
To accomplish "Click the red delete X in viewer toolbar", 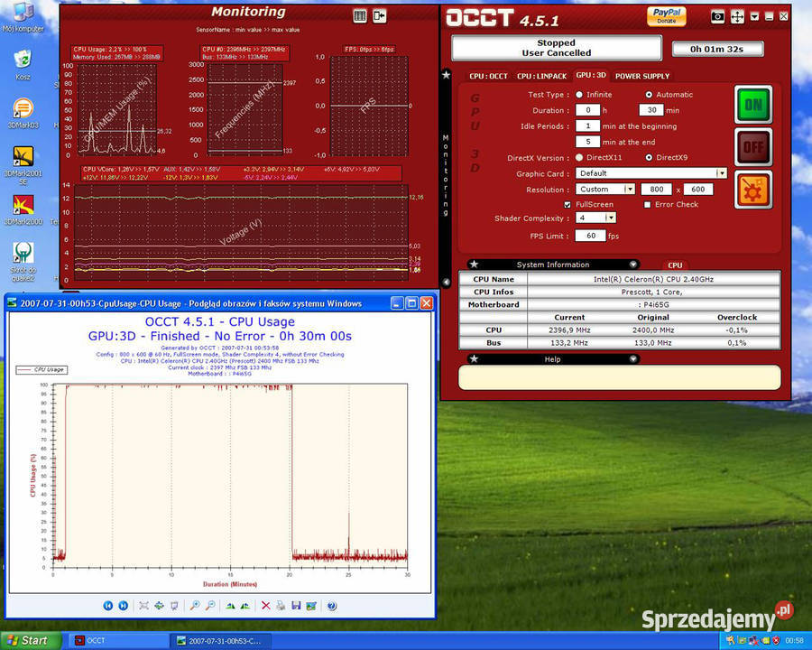I will [265, 605].
